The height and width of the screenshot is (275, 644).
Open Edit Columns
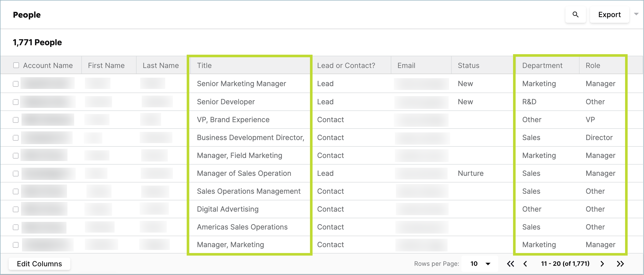tap(39, 263)
